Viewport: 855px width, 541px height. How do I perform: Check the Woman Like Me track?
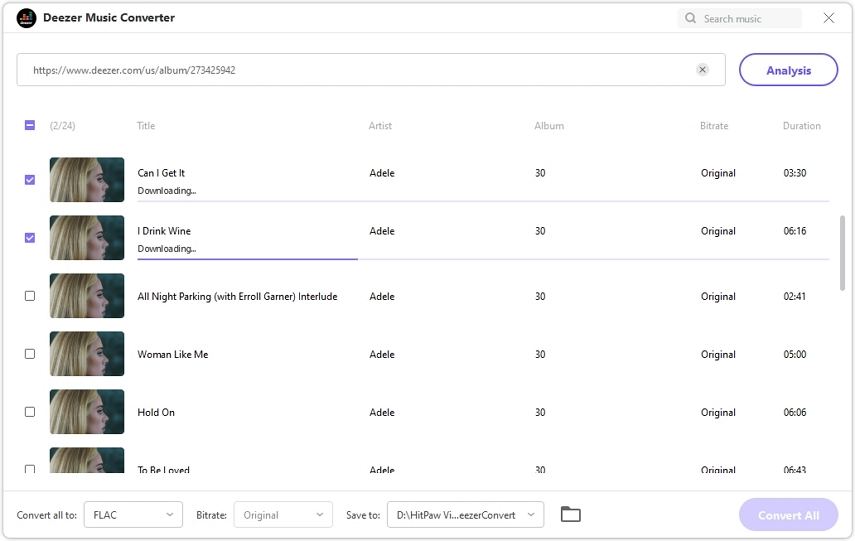pos(30,354)
